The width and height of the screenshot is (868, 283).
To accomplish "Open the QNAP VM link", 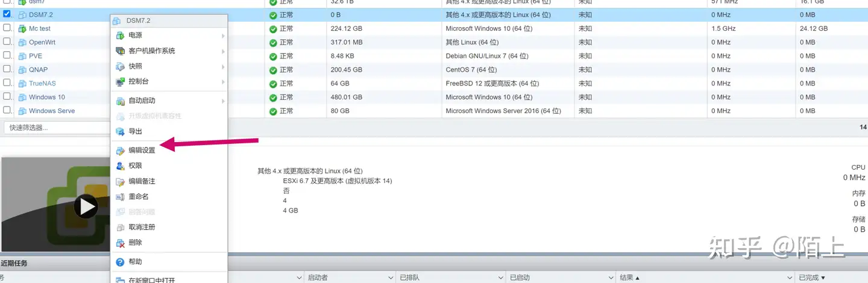I will pyautogui.click(x=38, y=69).
